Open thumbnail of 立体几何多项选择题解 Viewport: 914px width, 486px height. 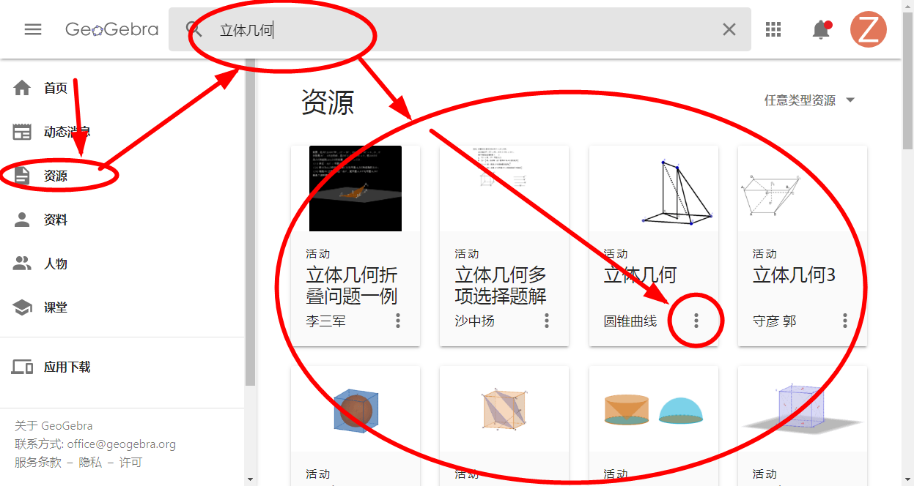(504, 188)
